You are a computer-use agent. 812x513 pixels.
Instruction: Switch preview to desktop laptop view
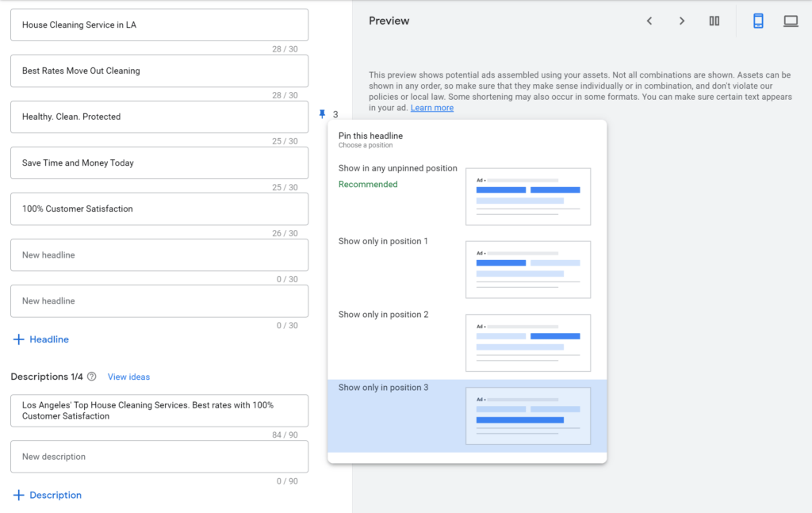(x=791, y=21)
